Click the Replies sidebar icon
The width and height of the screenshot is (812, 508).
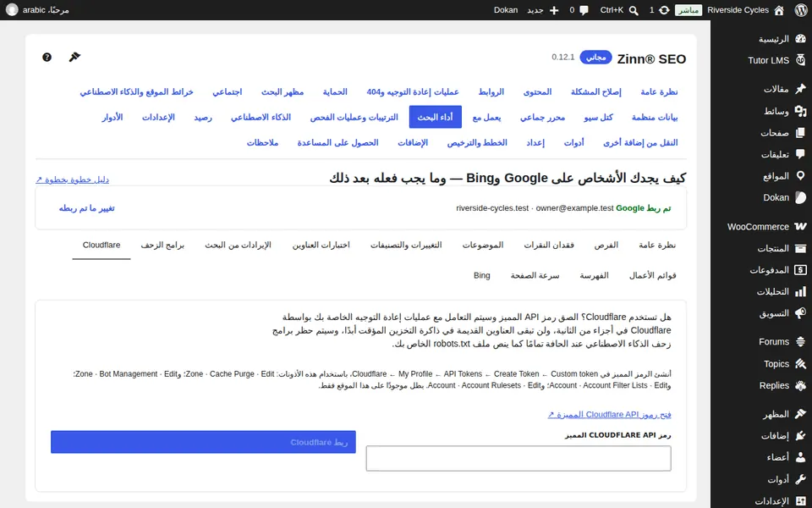pos(801,386)
